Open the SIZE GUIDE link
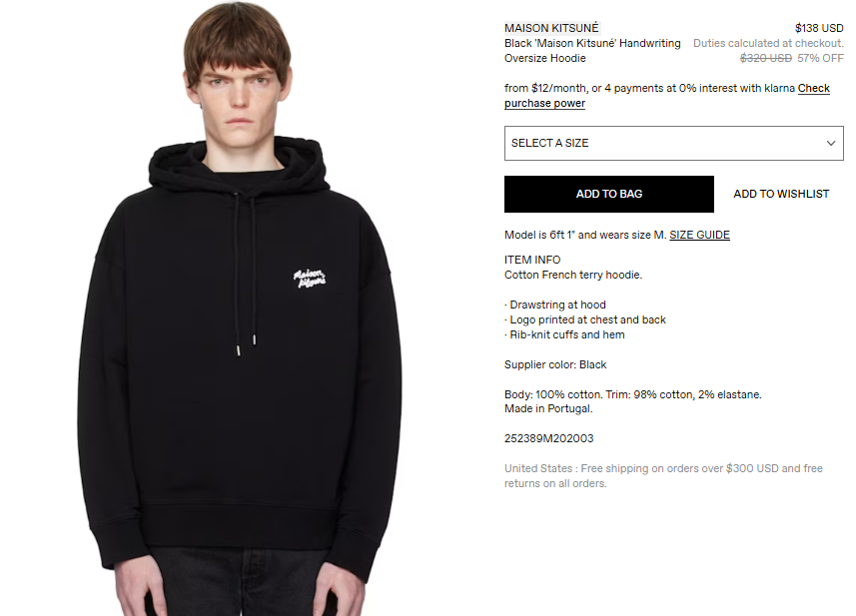The height and width of the screenshot is (616, 856). tap(699, 235)
